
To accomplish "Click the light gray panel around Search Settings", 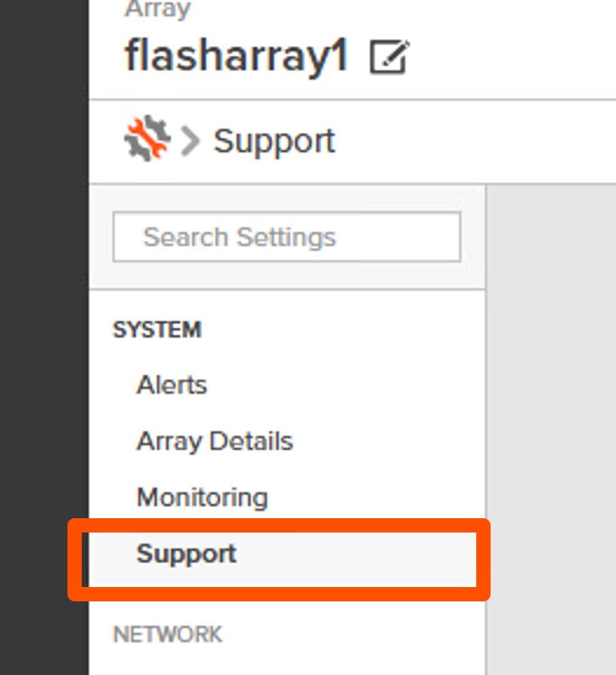I will 286,275.
